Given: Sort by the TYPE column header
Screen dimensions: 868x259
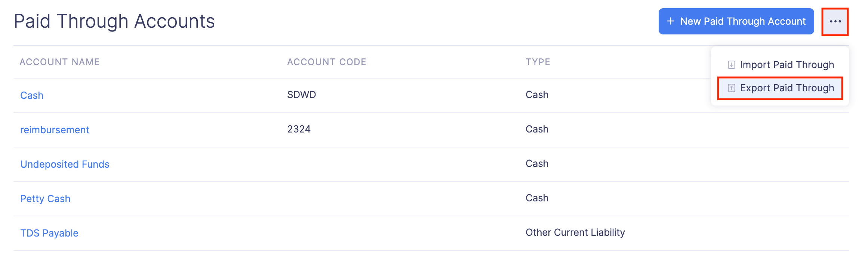Looking at the screenshot, I should (538, 62).
